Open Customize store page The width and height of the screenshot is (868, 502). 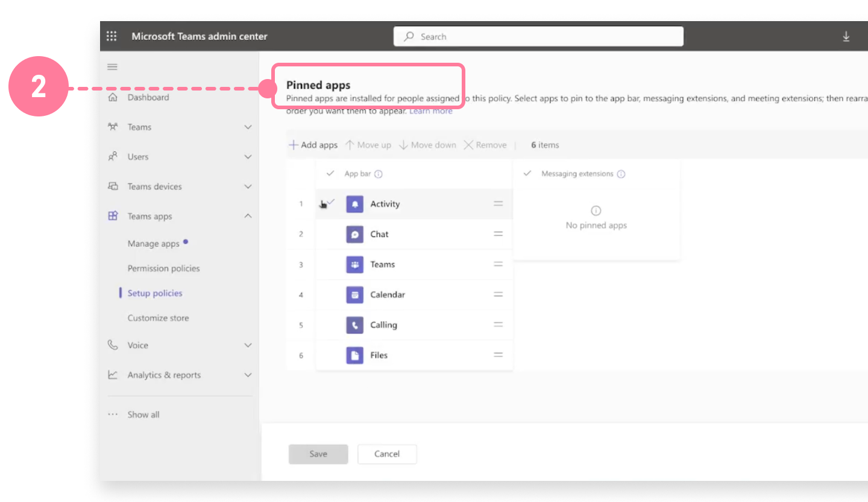point(158,318)
